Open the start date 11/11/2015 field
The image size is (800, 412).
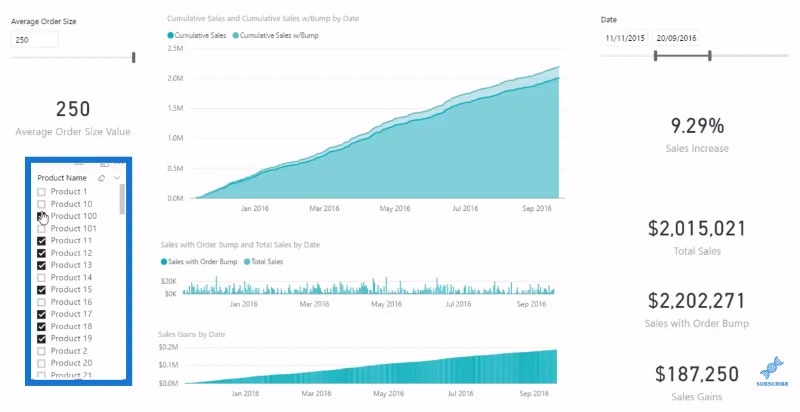(x=625, y=38)
